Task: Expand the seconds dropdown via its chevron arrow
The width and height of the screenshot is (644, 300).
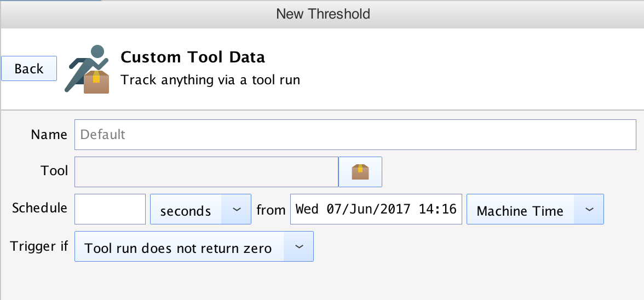Action: (236, 209)
